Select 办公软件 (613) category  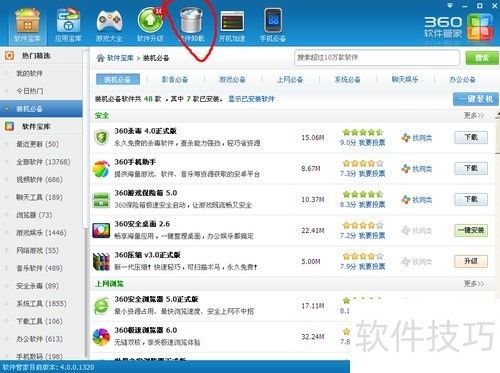tap(41, 339)
